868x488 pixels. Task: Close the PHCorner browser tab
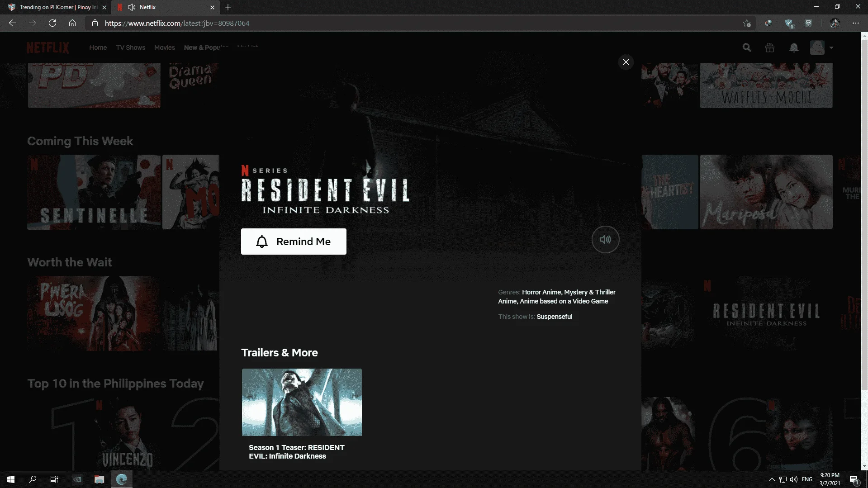pyautogui.click(x=104, y=7)
